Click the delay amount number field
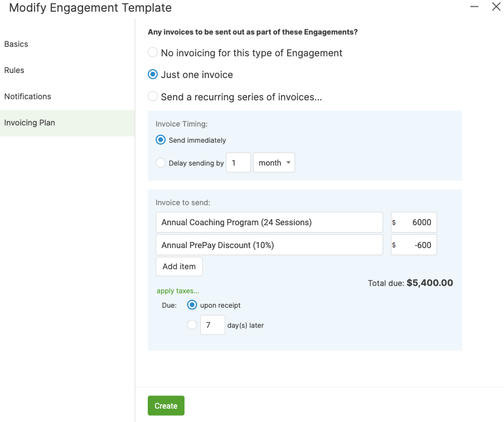The height and width of the screenshot is (422, 504). tap(238, 163)
